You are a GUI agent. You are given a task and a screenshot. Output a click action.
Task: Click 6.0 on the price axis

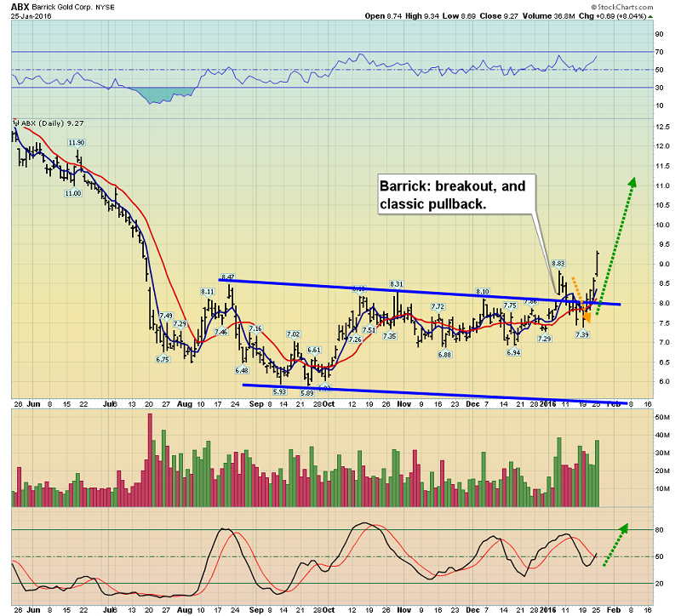pyautogui.click(x=664, y=381)
